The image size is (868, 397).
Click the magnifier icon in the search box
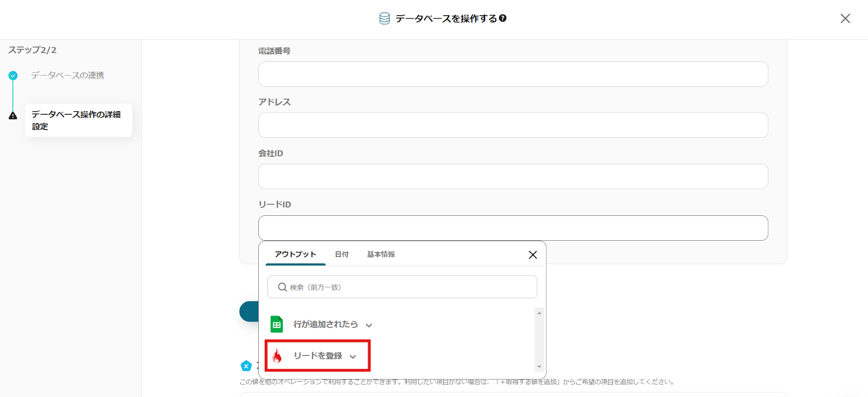coord(282,287)
